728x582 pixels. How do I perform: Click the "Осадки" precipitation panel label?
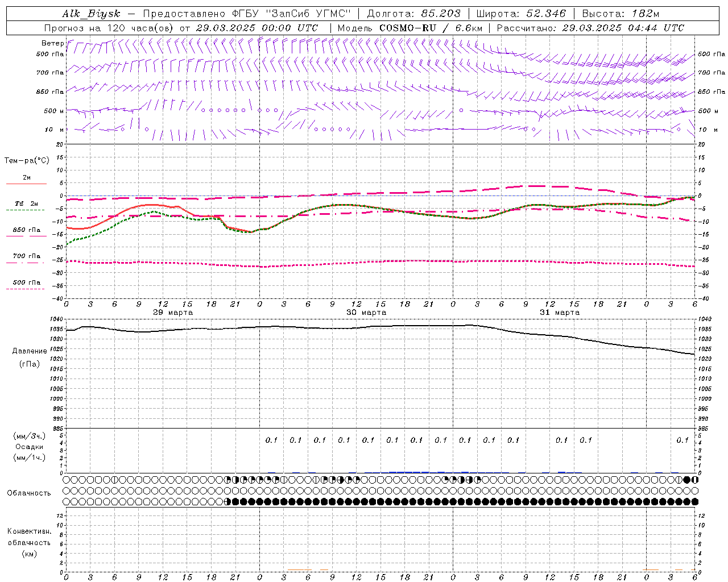tap(30, 447)
